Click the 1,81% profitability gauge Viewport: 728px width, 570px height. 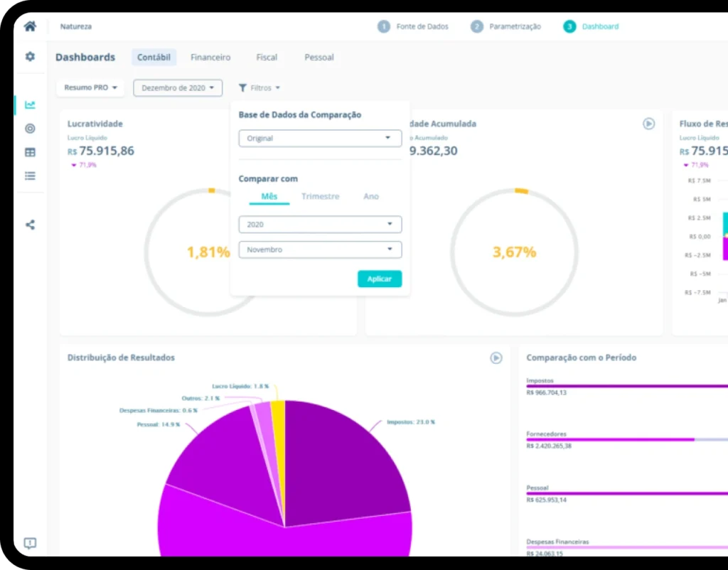(208, 252)
